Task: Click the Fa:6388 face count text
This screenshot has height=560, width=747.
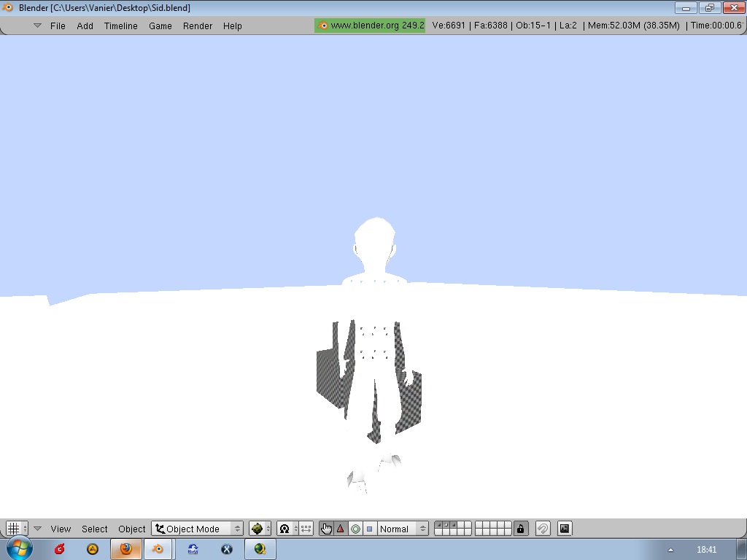Action: tap(490, 26)
